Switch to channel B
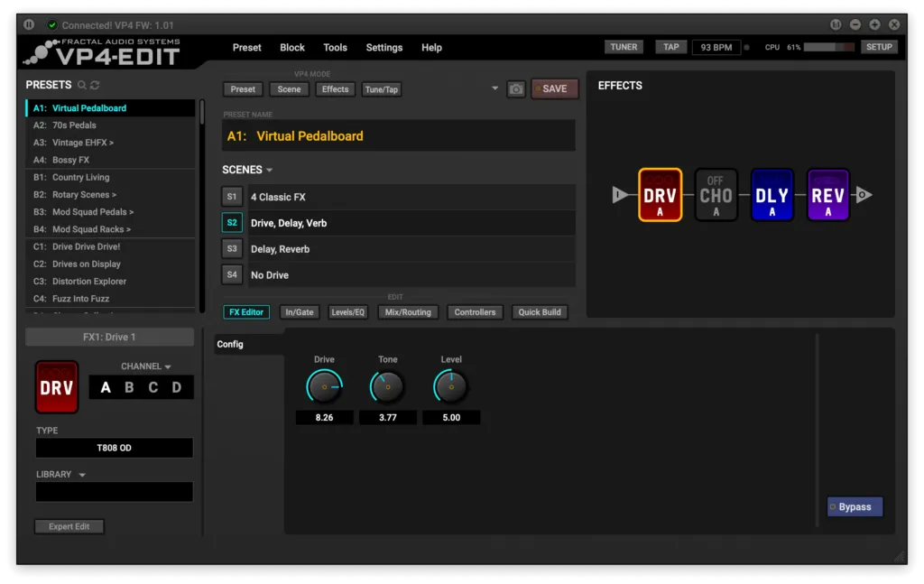Viewport: 924px width, 584px height. pyautogui.click(x=129, y=388)
